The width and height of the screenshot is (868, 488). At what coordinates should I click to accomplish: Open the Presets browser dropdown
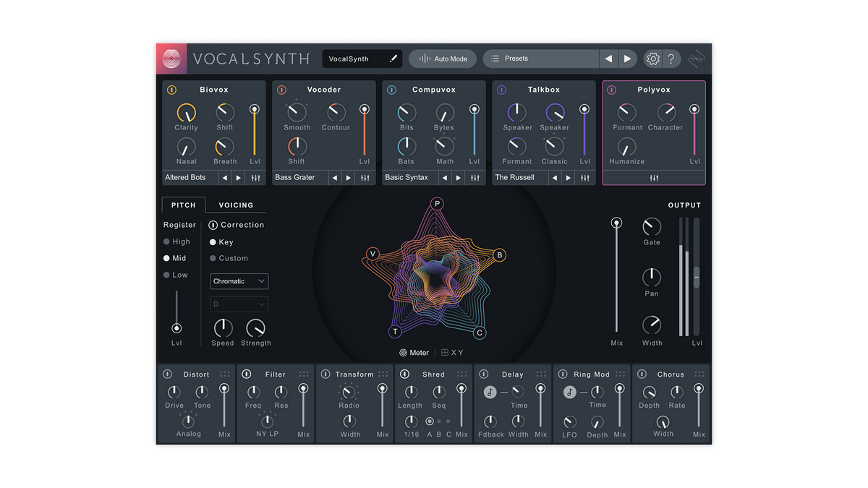pyautogui.click(x=541, y=59)
